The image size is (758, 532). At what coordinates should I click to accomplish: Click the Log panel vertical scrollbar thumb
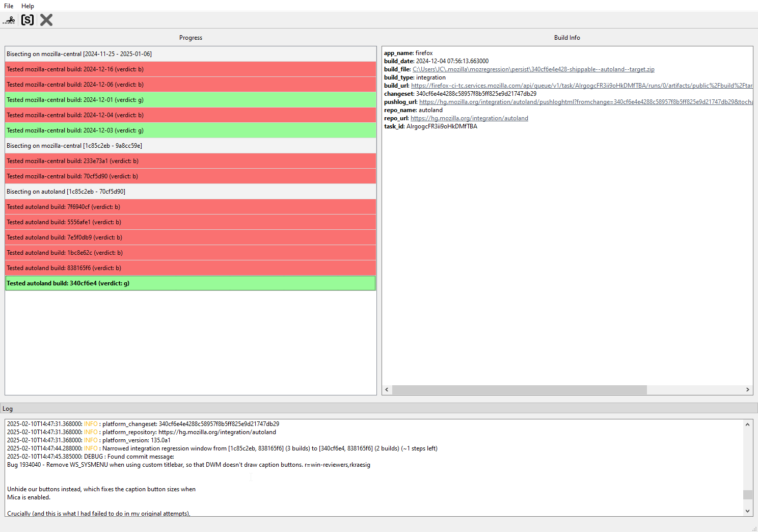[747, 495]
